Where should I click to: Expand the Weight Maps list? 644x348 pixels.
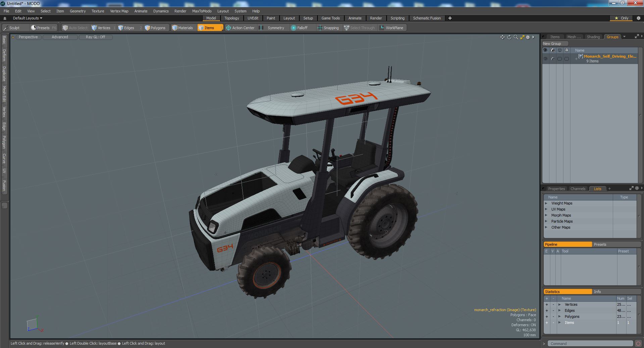546,204
